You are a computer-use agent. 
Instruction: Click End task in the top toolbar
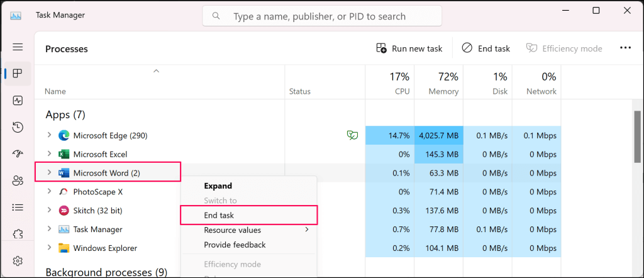click(x=486, y=48)
